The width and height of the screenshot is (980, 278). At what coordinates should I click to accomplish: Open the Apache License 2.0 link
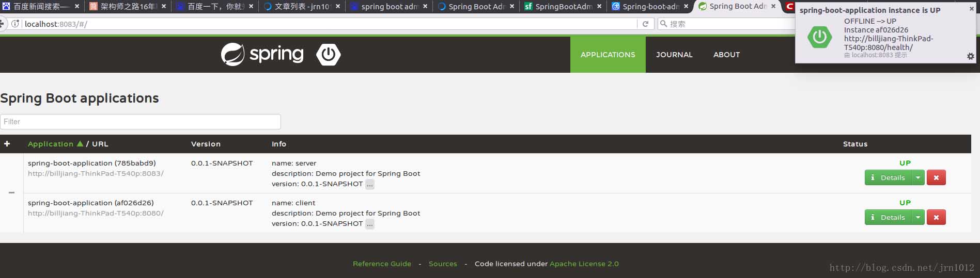click(x=584, y=264)
